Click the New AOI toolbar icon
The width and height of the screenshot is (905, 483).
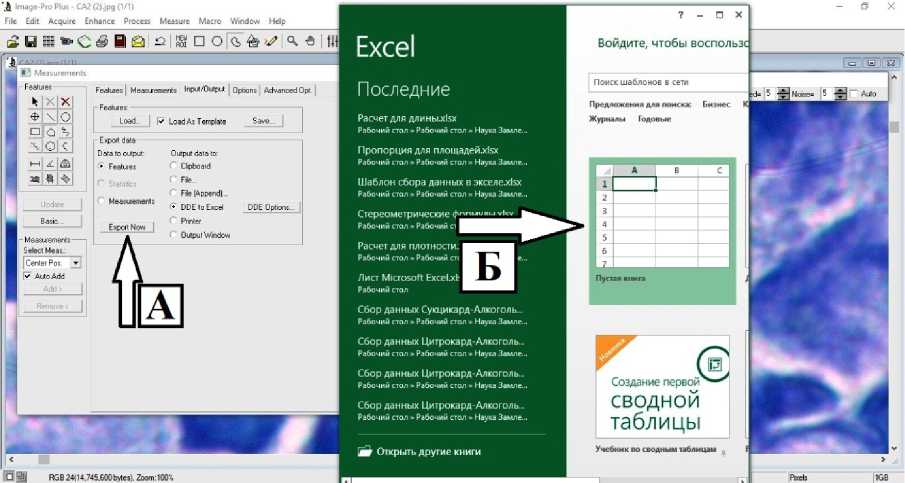point(181,41)
